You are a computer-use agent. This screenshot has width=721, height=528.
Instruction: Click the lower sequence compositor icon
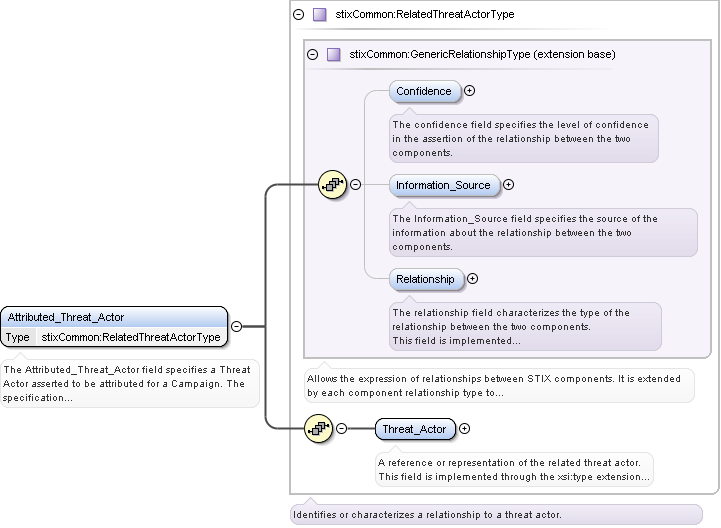point(318,429)
